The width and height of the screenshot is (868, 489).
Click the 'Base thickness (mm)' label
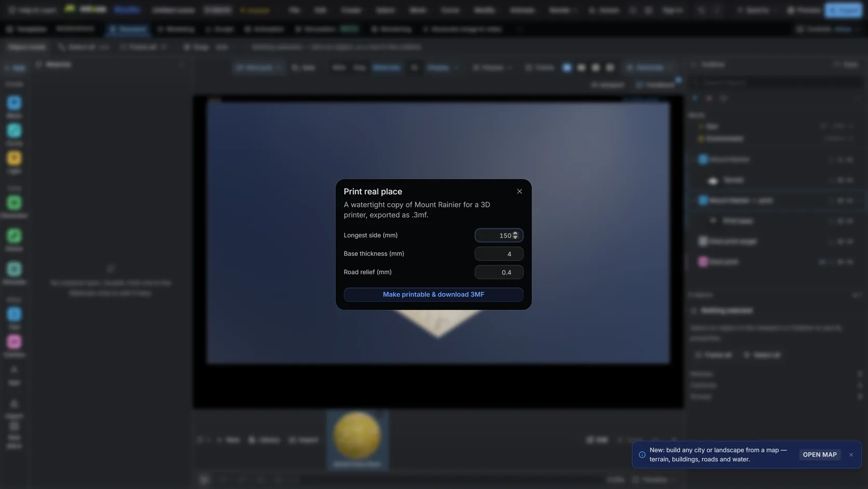374,254
